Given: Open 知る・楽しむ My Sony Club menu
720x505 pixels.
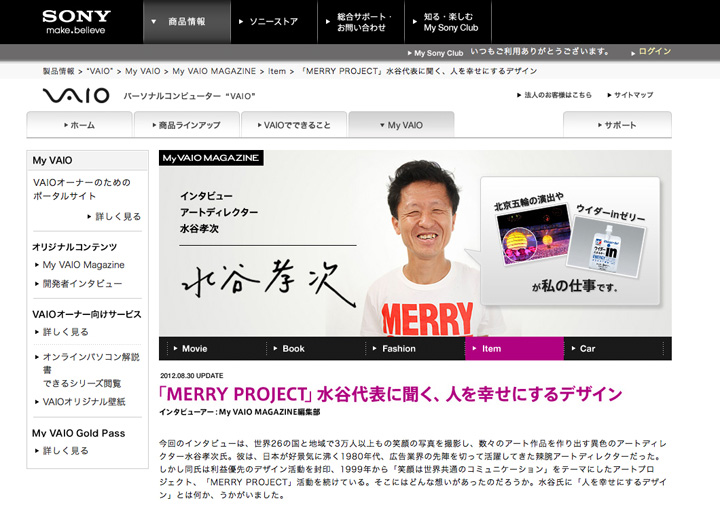Looking at the screenshot, I should tap(448, 22).
